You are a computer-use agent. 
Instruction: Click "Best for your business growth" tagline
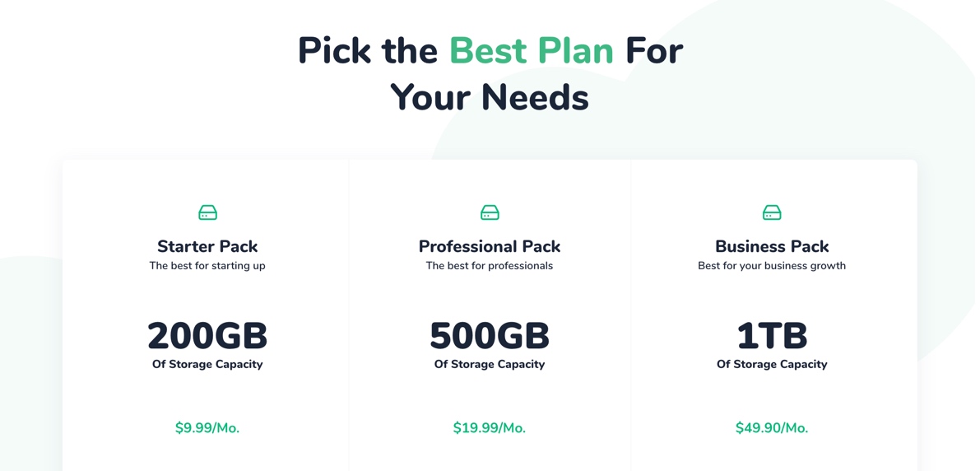(772, 266)
